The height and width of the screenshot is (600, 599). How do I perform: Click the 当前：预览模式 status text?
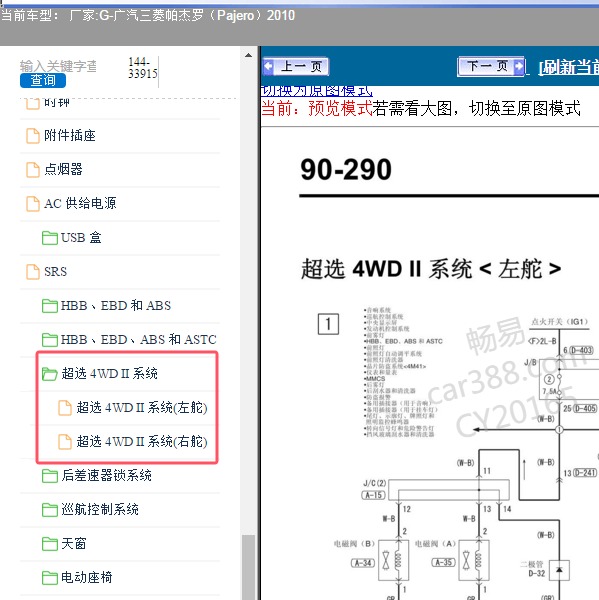coord(317,108)
